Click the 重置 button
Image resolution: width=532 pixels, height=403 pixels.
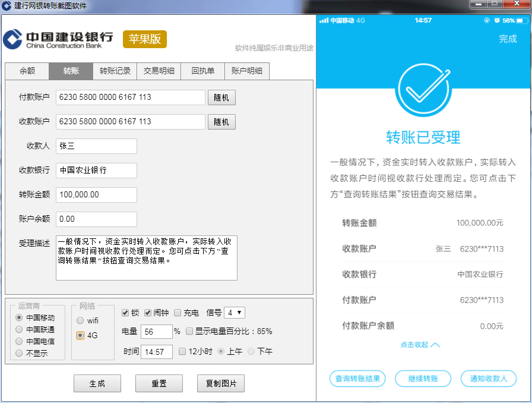[x=159, y=383]
